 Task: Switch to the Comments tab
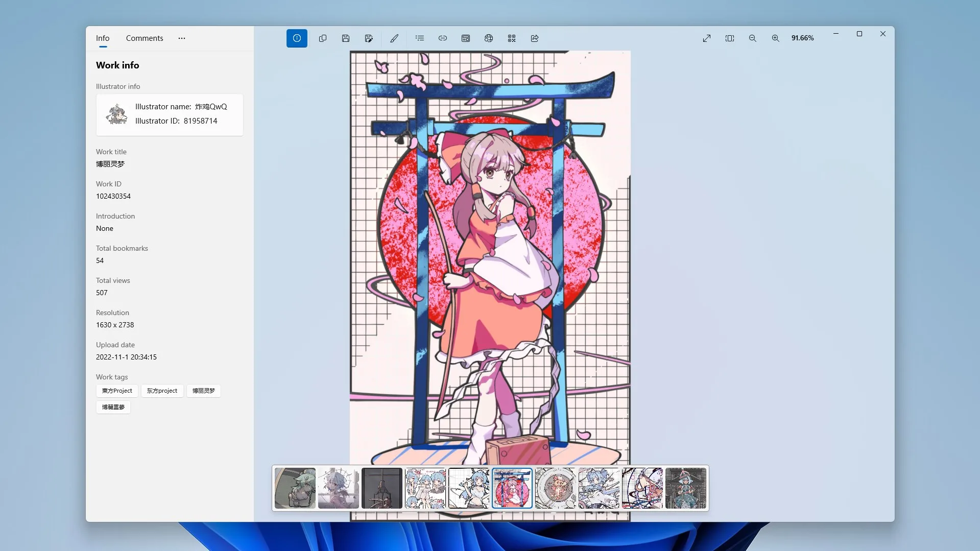pyautogui.click(x=145, y=38)
